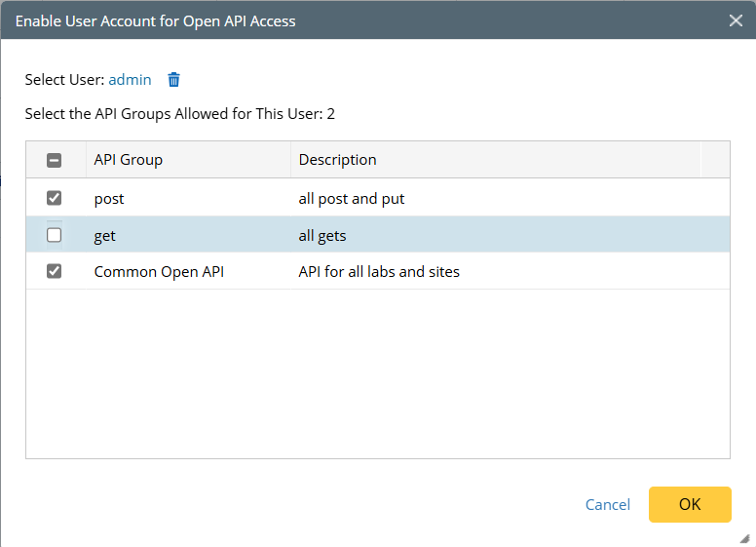This screenshot has width=756, height=547.
Task: Sort by the API Group column header
Action: coord(129,160)
